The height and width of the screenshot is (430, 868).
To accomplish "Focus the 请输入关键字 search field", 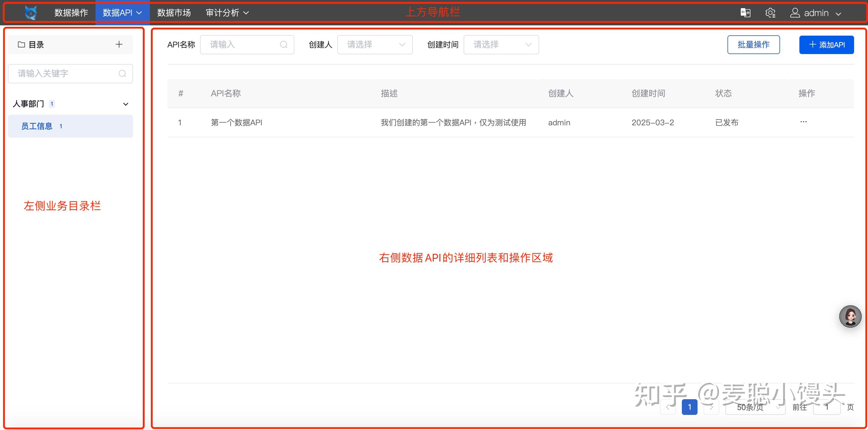I will [70, 73].
